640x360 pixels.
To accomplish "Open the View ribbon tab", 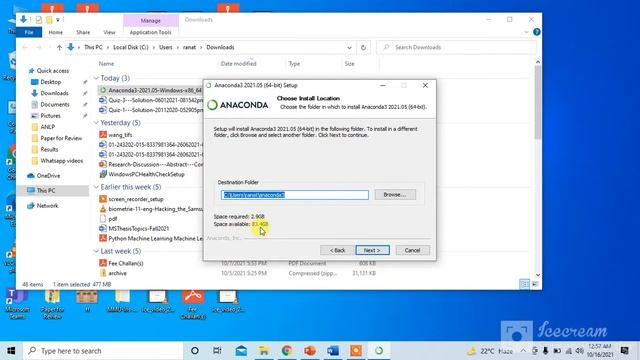I will (x=109, y=32).
